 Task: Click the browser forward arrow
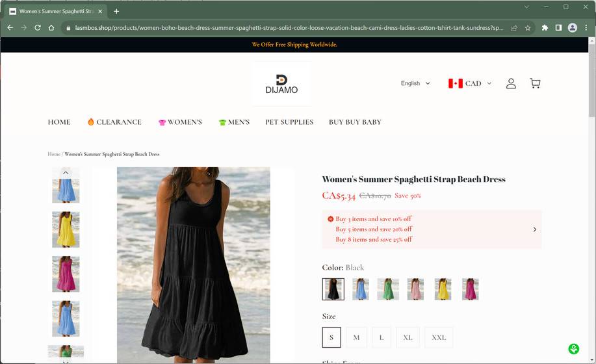[24, 28]
